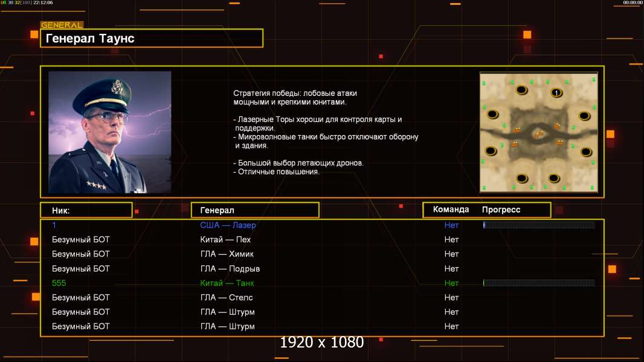Select empty start spot left of spot 1
The width and height of the screenshot is (644, 362).
pos(521,90)
